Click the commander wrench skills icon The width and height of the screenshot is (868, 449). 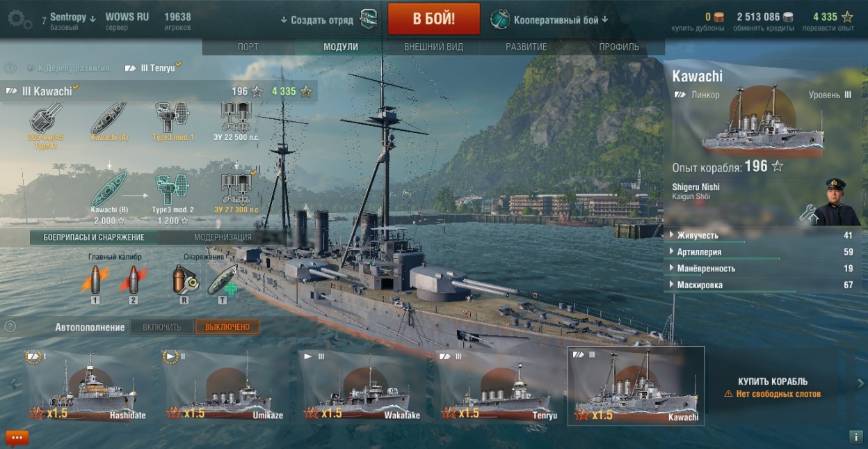[x=809, y=214]
